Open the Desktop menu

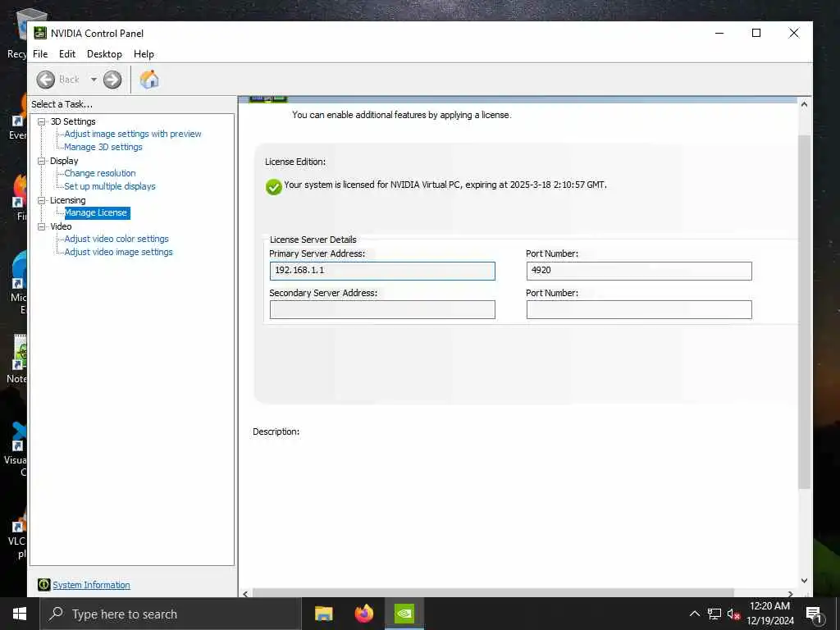(x=104, y=54)
